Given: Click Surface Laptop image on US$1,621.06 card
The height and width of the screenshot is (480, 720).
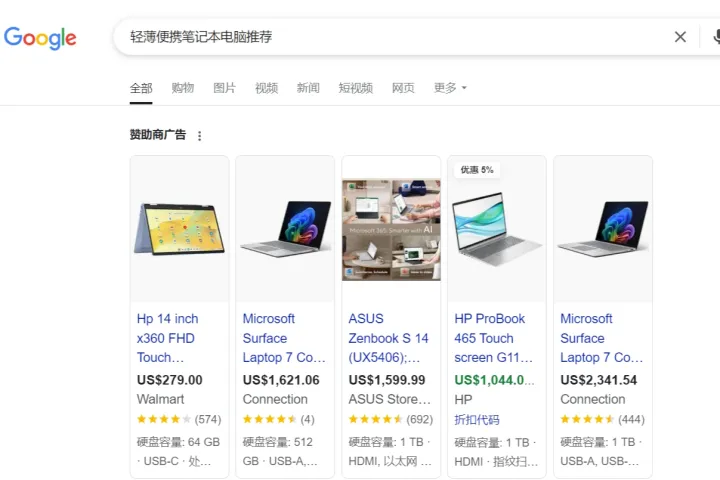Looking at the screenshot, I should click(285, 229).
